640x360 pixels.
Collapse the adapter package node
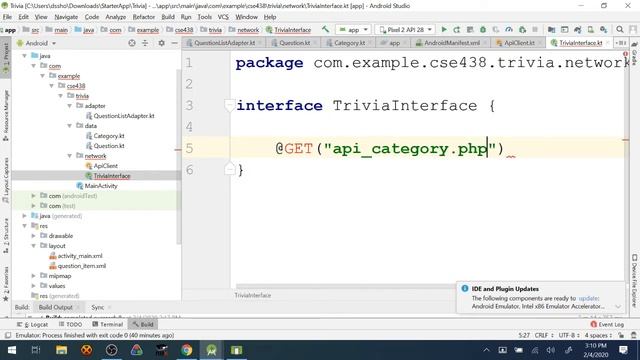[70, 106]
